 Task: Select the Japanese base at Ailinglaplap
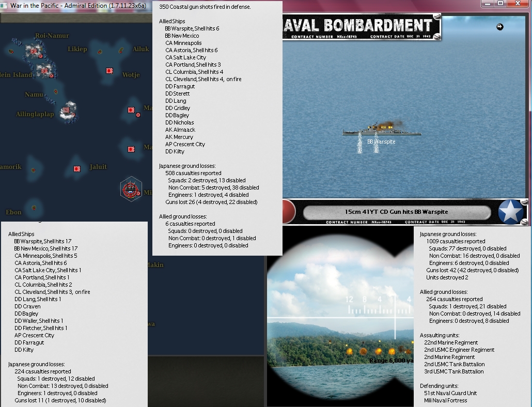point(66,110)
